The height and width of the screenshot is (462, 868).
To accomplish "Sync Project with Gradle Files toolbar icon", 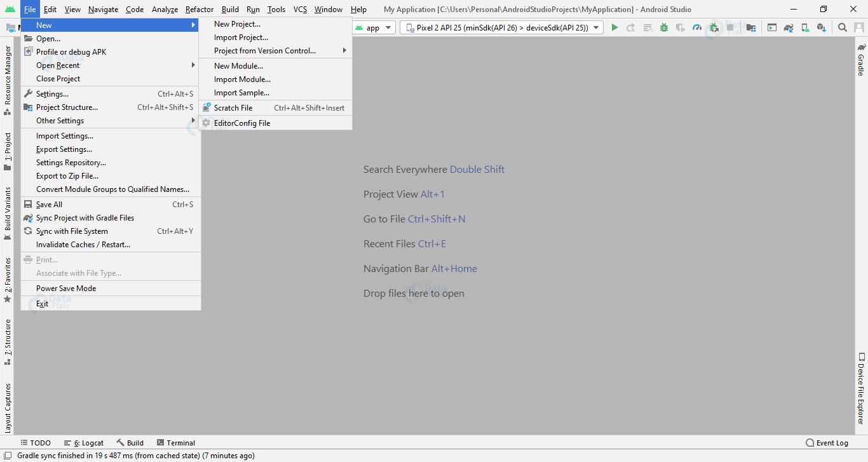I will (x=789, y=27).
